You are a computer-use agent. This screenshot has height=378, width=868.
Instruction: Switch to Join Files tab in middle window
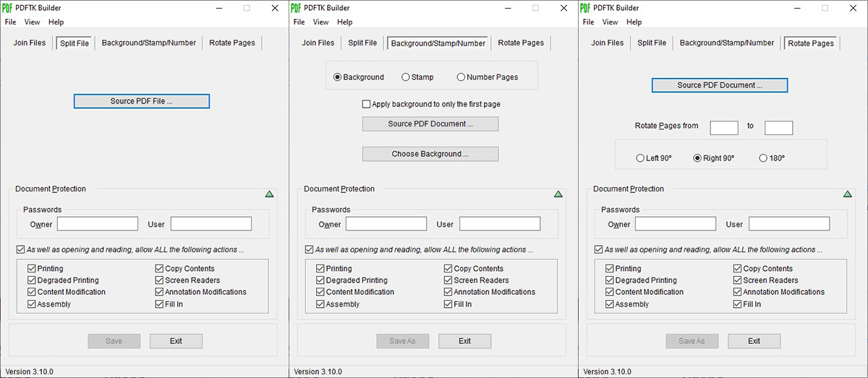pos(318,43)
